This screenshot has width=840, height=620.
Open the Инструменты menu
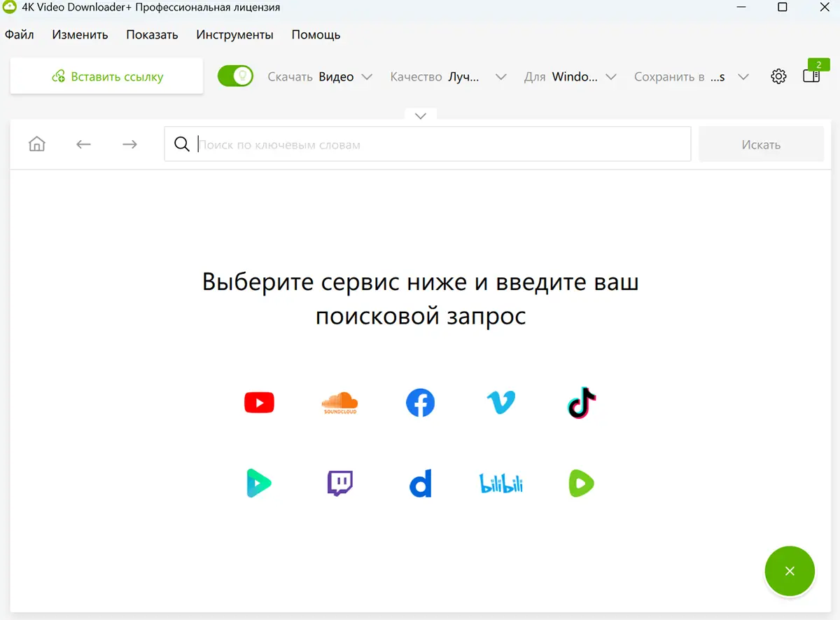pyautogui.click(x=234, y=34)
